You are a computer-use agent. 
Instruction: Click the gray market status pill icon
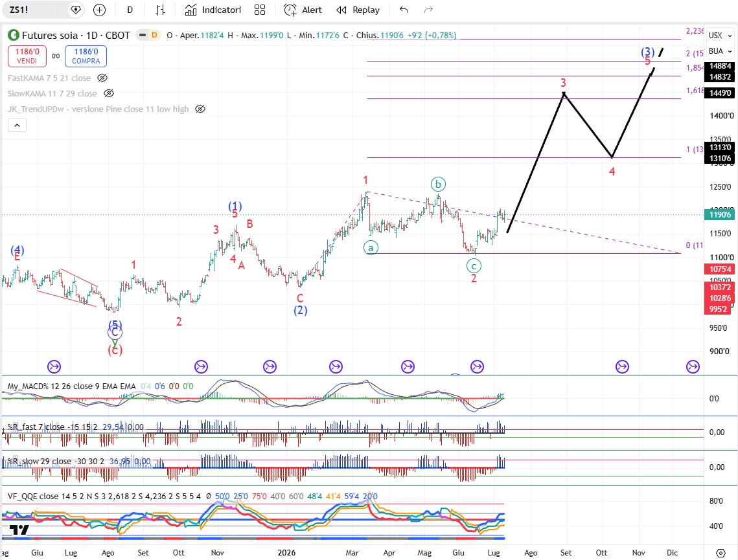142,35
